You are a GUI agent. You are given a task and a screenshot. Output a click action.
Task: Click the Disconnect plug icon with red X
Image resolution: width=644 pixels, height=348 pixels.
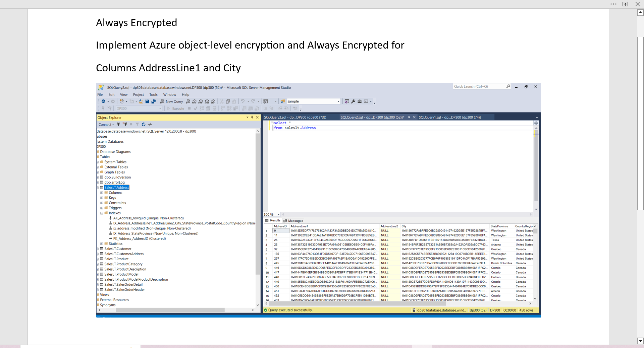click(125, 124)
